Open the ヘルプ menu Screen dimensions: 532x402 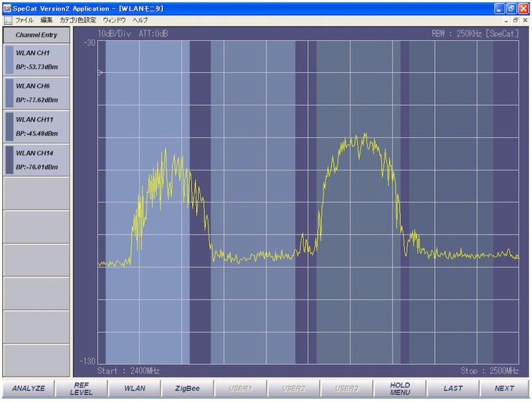pos(140,20)
